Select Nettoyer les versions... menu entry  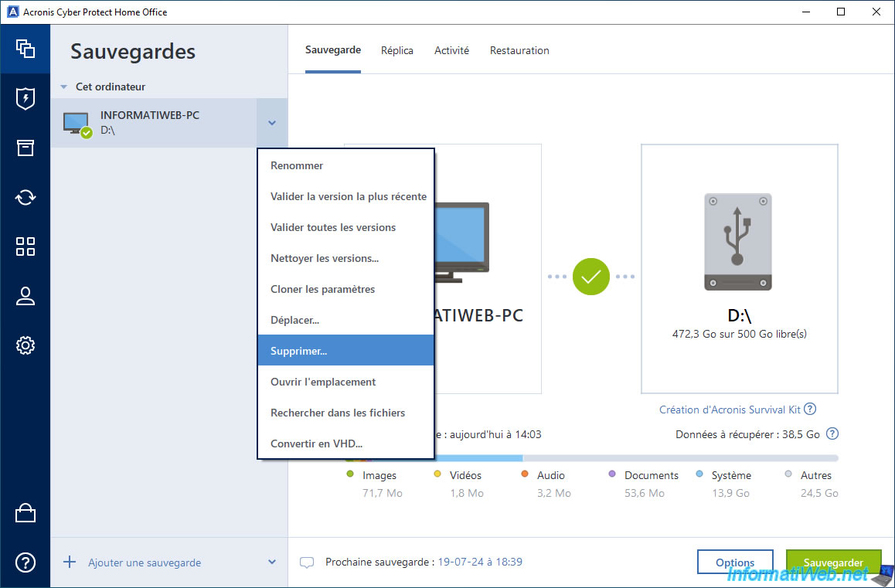coord(346,258)
